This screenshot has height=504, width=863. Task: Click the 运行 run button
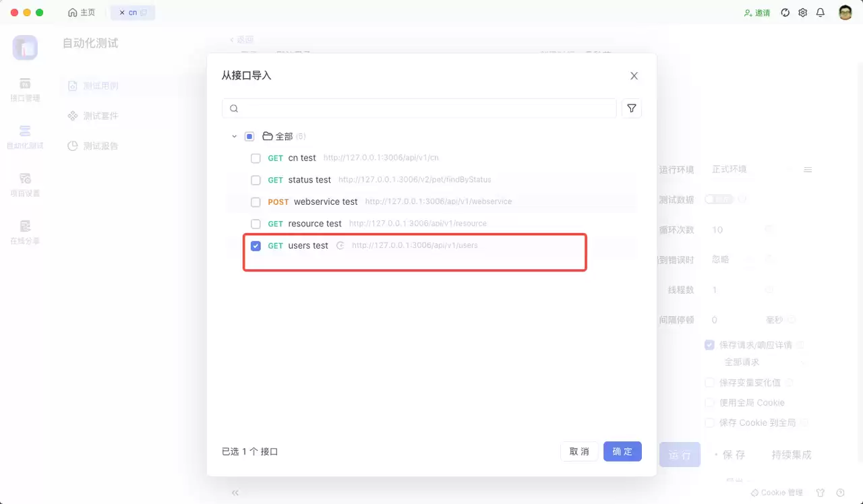pyautogui.click(x=680, y=455)
